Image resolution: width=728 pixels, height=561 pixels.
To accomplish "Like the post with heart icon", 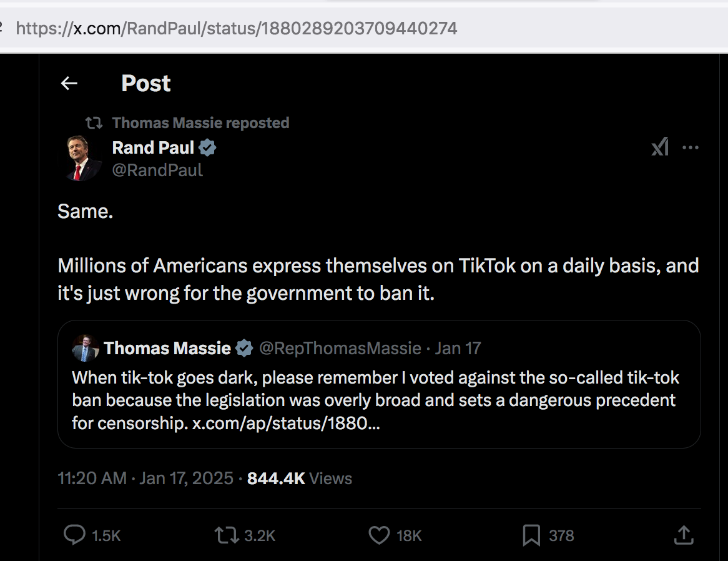I will [379, 535].
